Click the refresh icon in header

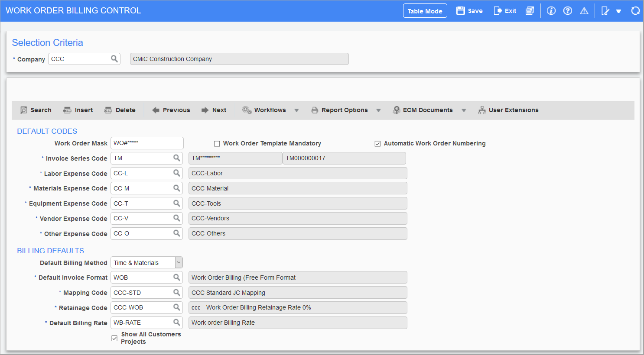[635, 11]
